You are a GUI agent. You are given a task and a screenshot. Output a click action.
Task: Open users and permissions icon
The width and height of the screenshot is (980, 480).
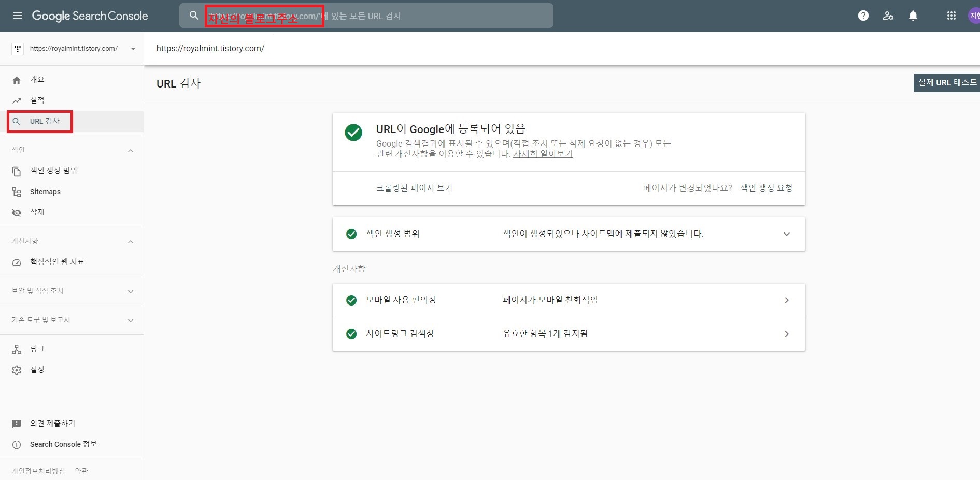(888, 16)
